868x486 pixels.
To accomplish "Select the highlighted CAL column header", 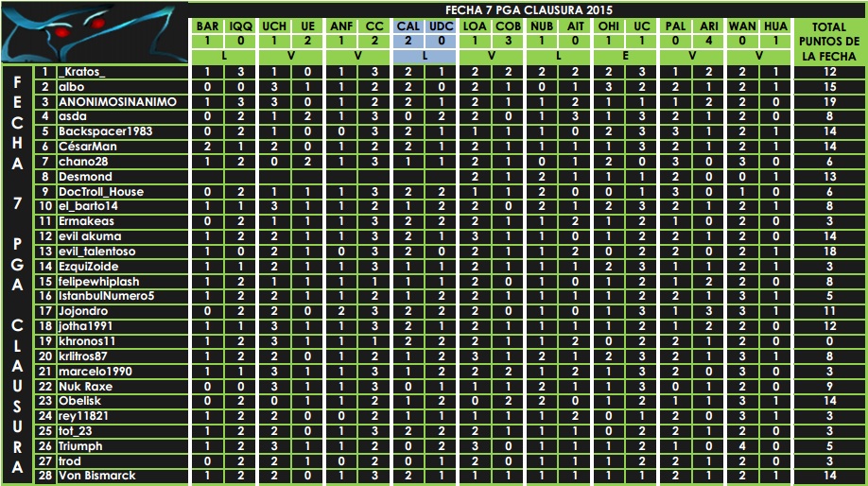I will click(408, 26).
